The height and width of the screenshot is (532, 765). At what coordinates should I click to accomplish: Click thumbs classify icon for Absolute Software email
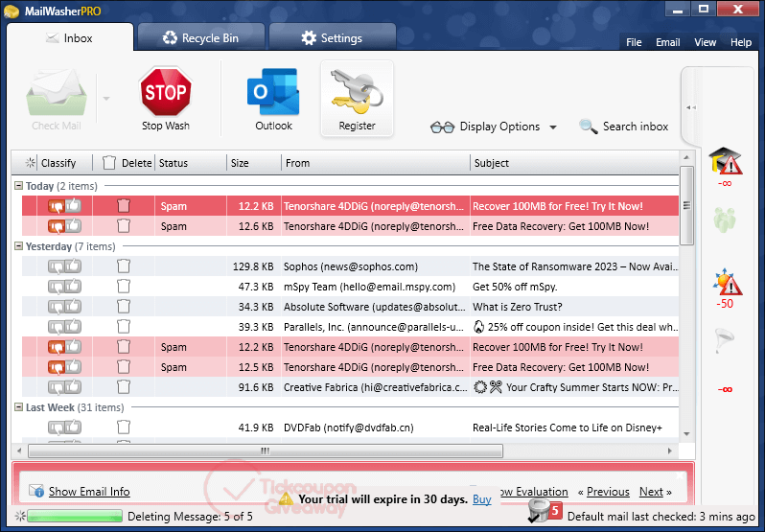tap(64, 306)
